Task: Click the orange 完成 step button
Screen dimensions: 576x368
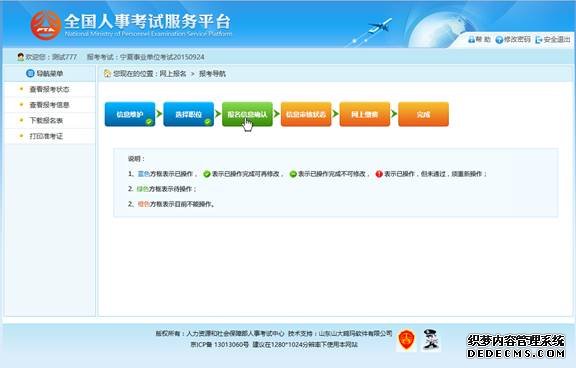Action: [x=424, y=114]
